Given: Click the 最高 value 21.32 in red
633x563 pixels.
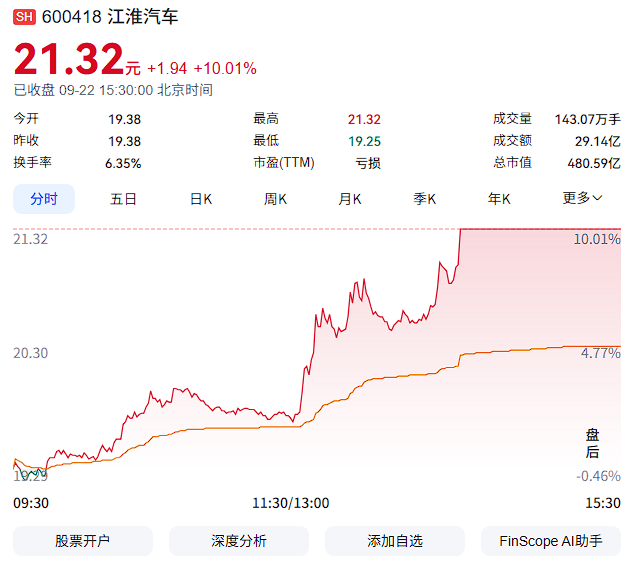Looking at the screenshot, I should click(x=364, y=119).
